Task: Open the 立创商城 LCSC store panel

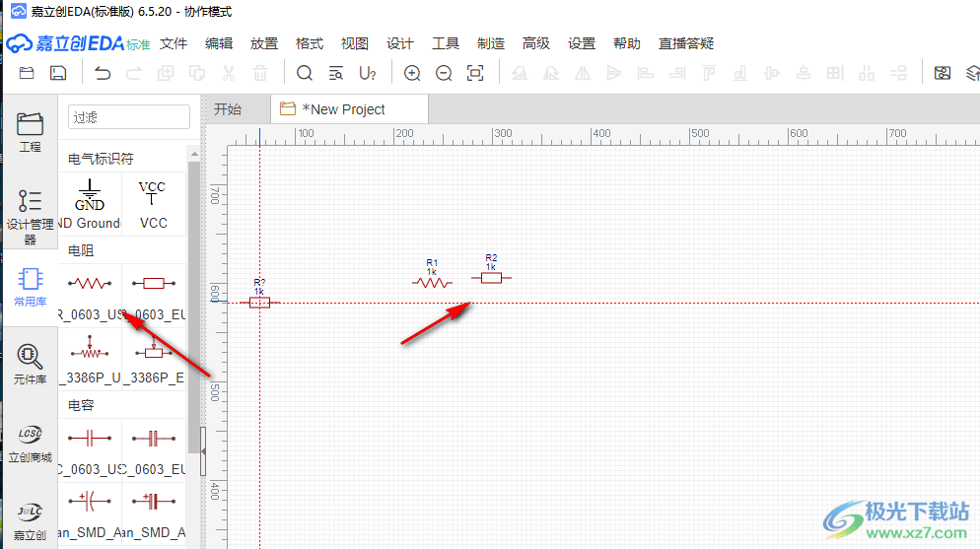Action: coord(30,445)
